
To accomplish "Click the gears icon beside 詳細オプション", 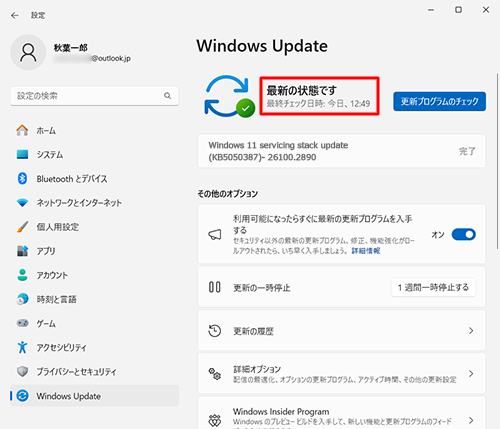I will click(215, 374).
